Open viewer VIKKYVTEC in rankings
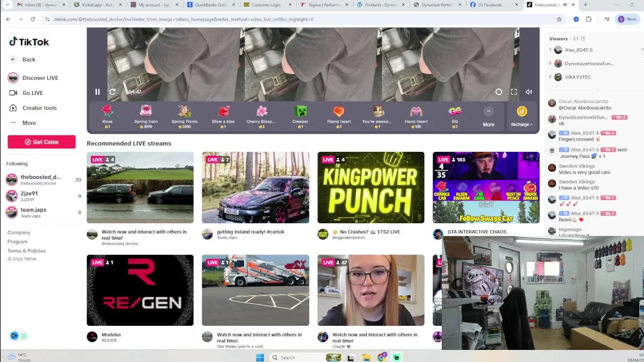 (x=578, y=77)
